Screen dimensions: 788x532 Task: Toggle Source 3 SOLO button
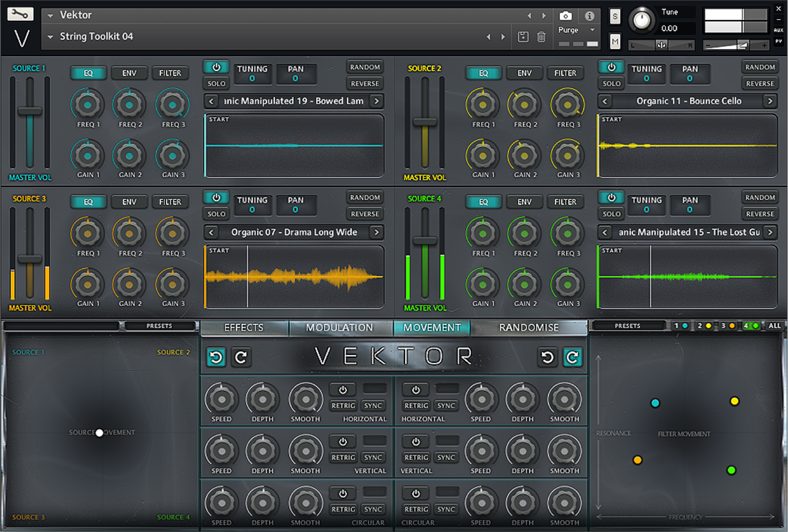(216, 214)
